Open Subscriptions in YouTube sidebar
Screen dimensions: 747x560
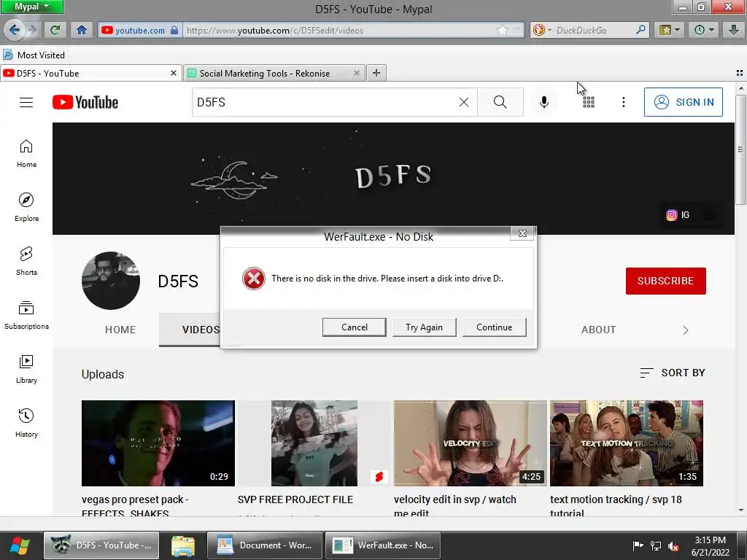click(26, 315)
